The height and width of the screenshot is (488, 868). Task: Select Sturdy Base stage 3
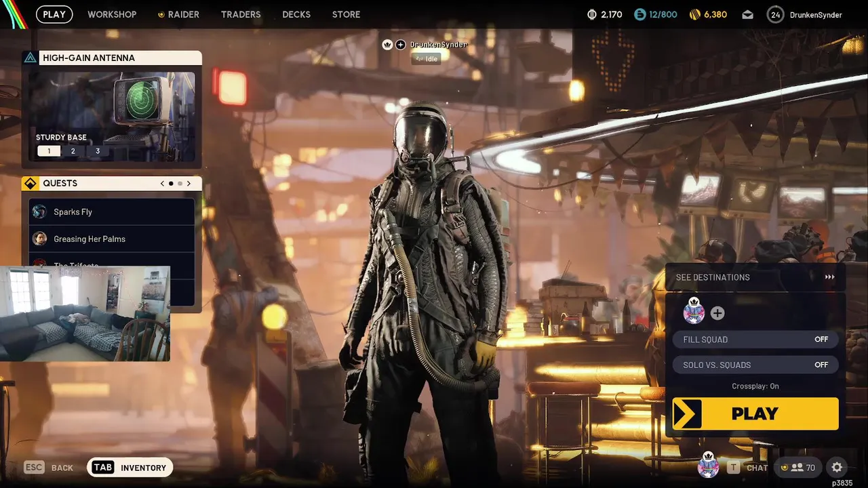[98, 151]
